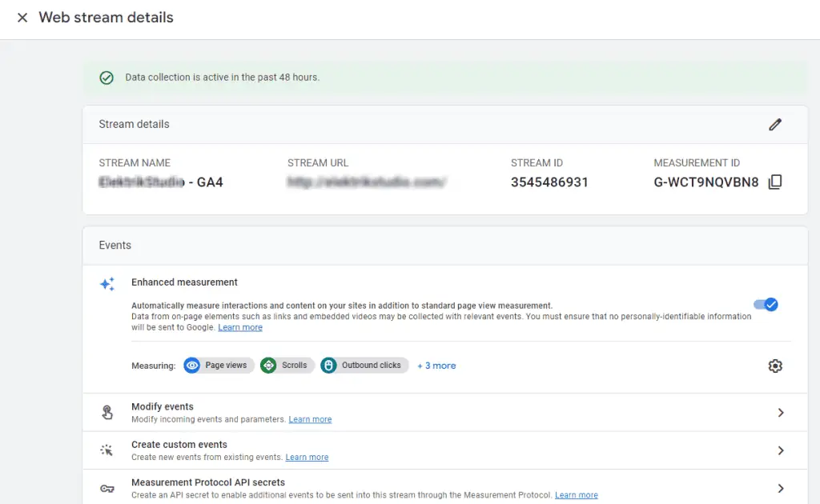Disable the Enhanced measurement toggle
820x504 pixels.
coord(765,305)
